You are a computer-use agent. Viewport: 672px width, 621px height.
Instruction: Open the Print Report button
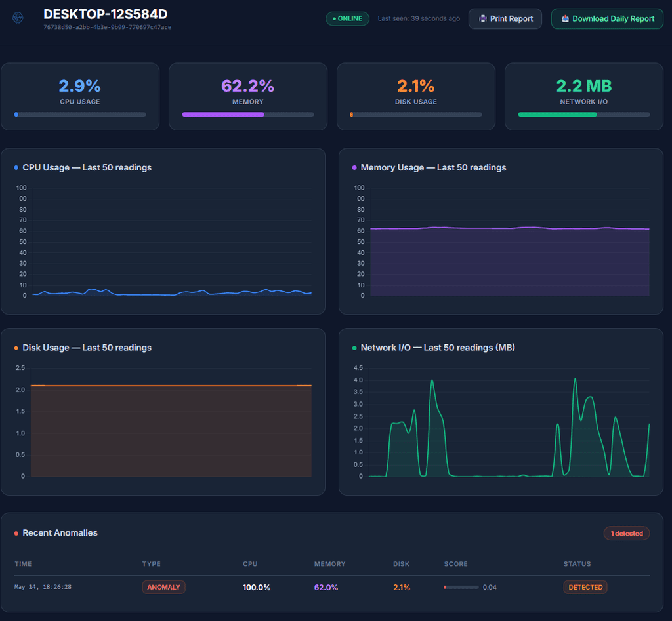coord(505,19)
